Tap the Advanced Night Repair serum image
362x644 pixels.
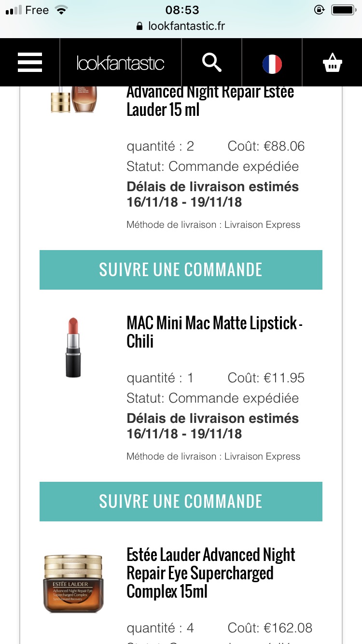pos(74,100)
